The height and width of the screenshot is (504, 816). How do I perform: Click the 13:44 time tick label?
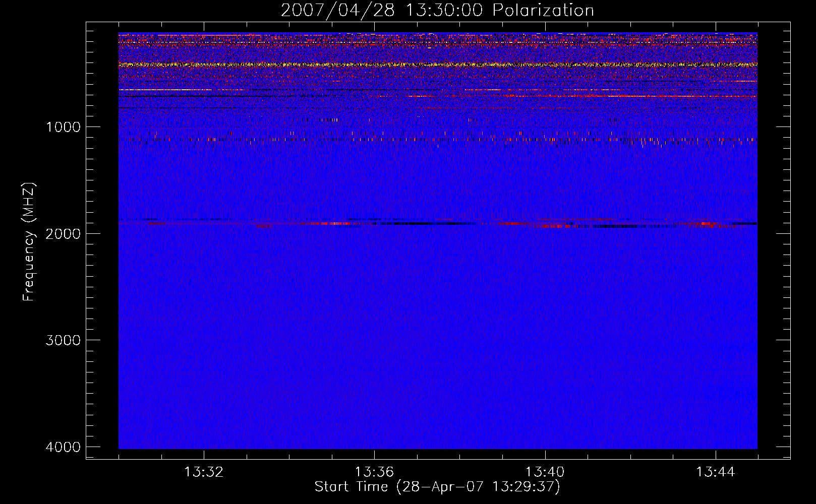pyautogui.click(x=716, y=472)
